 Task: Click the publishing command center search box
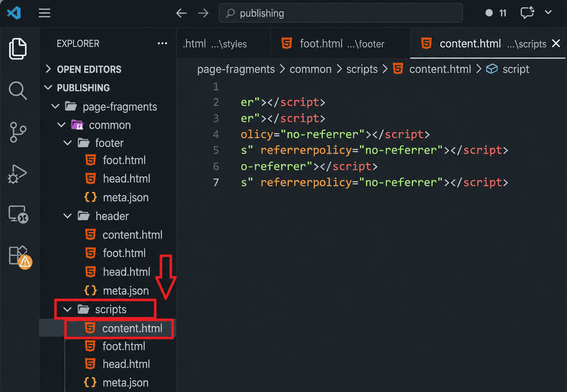pyautogui.click(x=341, y=13)
